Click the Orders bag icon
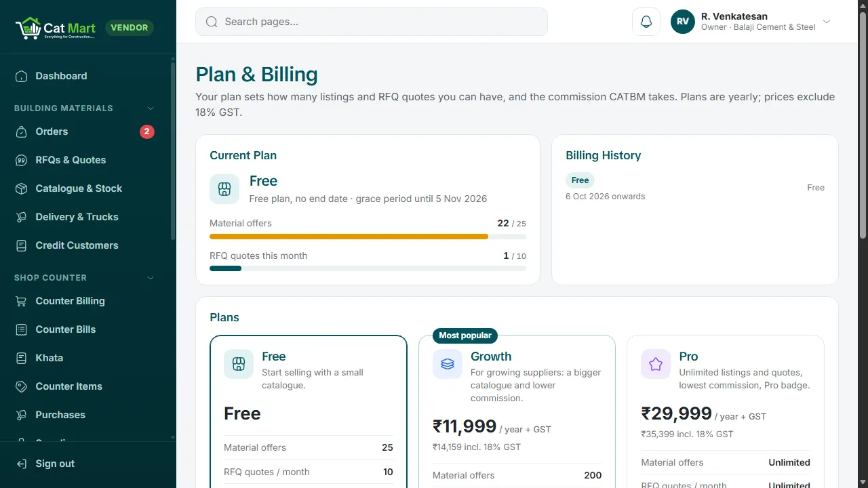The height and width of the screenshot is (488, 868). (x=22, y=131)
